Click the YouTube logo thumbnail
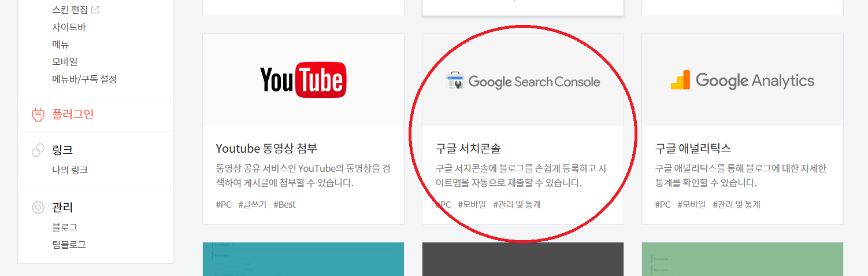Image resolution: width=868 pixels, height=276 pixels. pyautogui.click(x=303, y=80)
